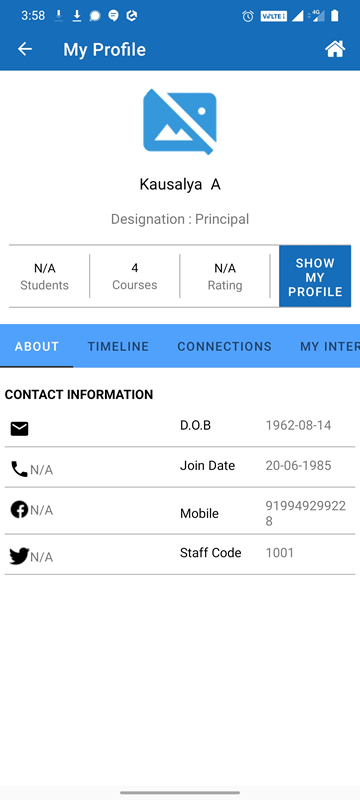Select the ABOUT tab
The height and width of the screenshot is (800, 360).
37,346
